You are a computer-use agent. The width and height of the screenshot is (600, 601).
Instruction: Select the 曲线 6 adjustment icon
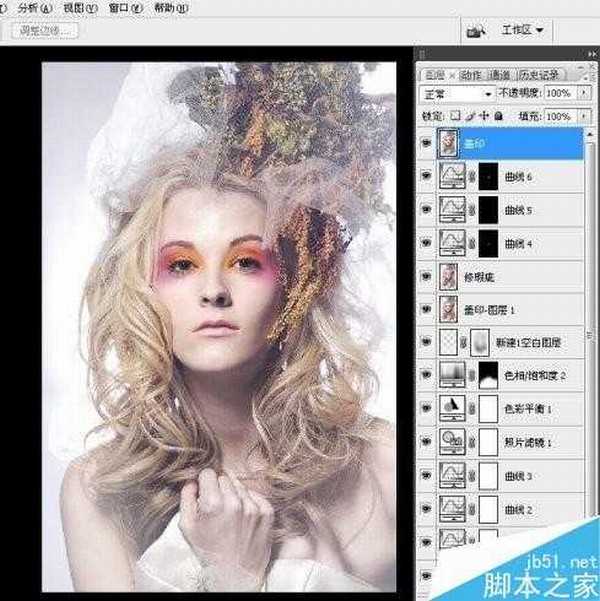(451, 180)
